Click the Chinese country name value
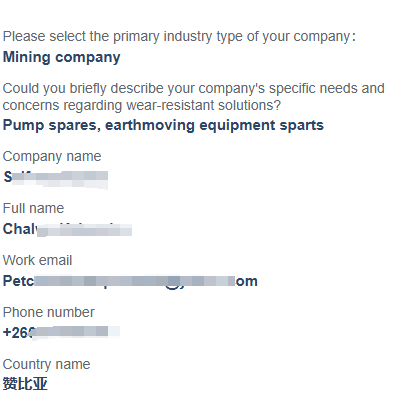420x417 pixels. pos(25,384)
